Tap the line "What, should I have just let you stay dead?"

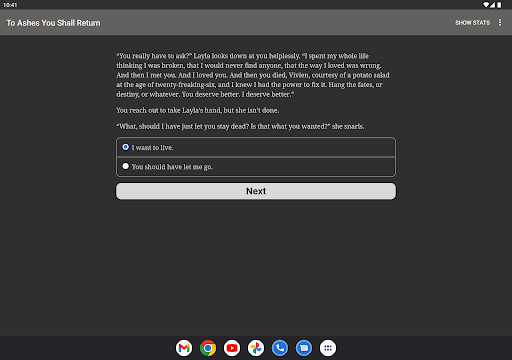tap(240, 126)
